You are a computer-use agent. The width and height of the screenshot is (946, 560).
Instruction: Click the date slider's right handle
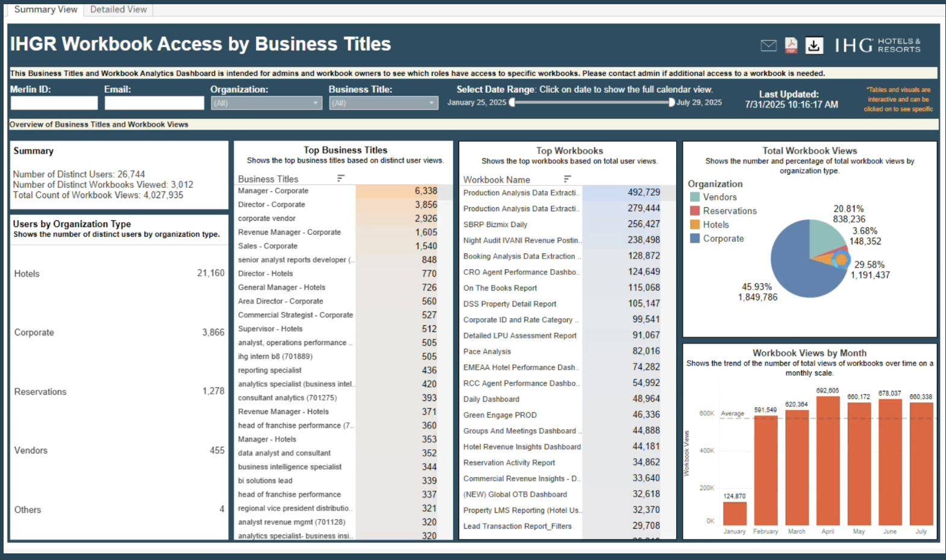672,102
